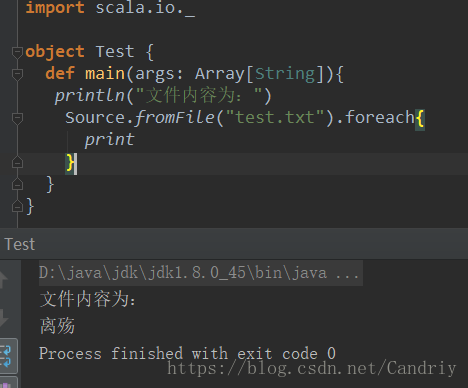Viewport: 468px width, 388px height.
Task: Collapse the fold marker beside def main
Action: (x=17, y=74)
